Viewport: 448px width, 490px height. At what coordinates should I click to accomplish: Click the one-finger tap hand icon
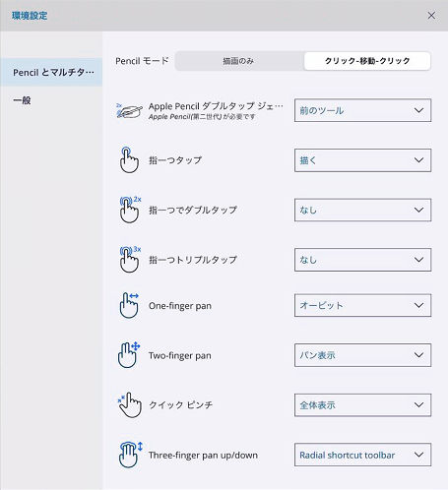(129, 160)
